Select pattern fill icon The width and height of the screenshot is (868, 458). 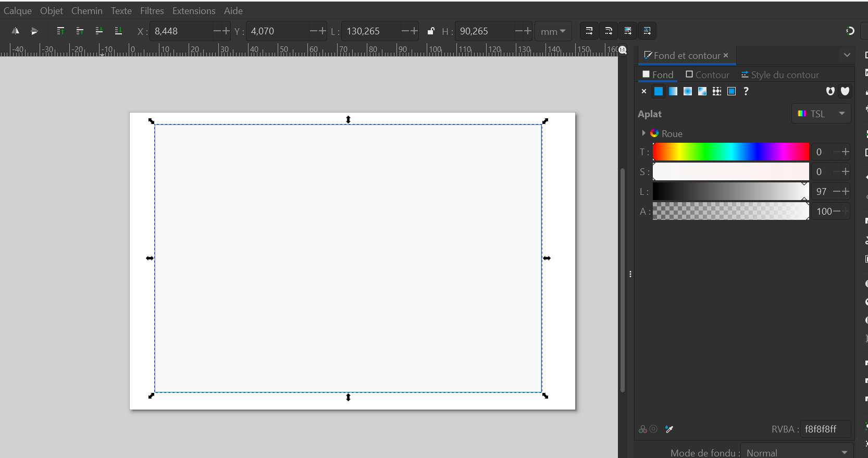(x=717, y=91)
